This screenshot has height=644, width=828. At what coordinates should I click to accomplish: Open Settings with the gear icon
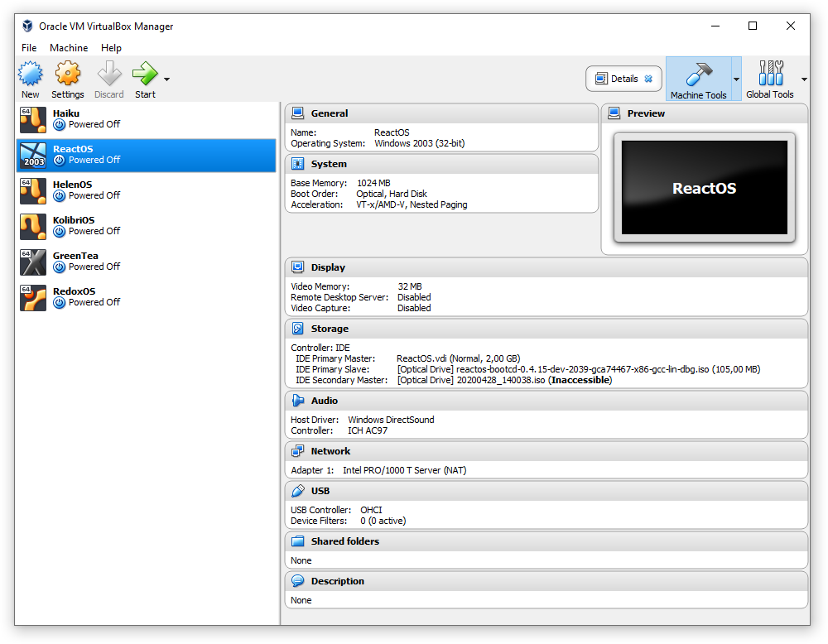68,74
